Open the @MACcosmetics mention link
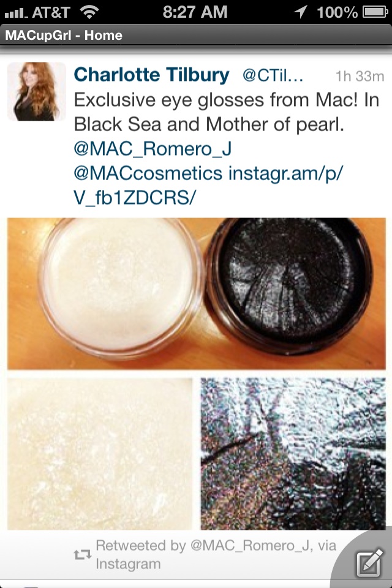 pos(148,173)
